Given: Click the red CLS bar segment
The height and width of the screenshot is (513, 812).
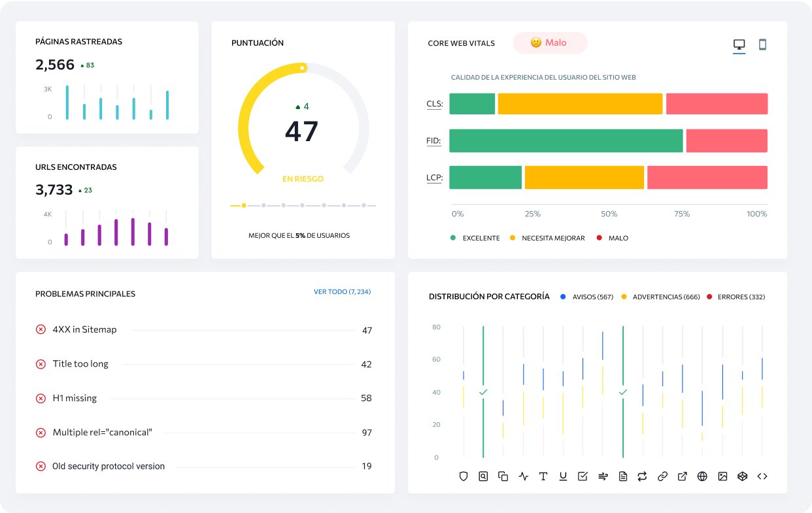Looking at the screenshot, I should coord(717,104).
